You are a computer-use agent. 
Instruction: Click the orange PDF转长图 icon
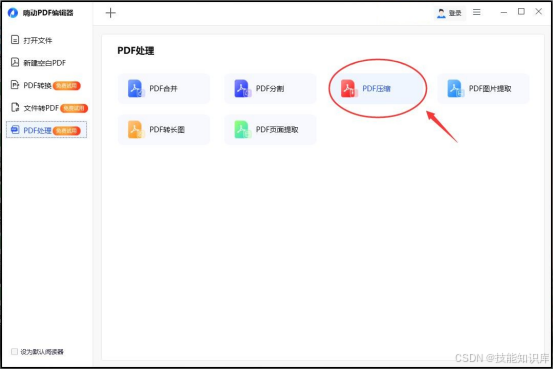tap(135, 129)
